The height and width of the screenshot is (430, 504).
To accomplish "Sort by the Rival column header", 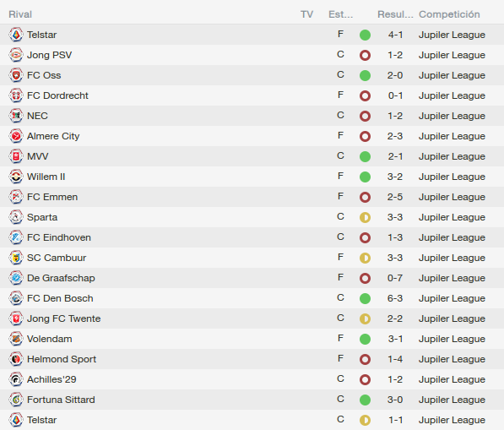I will click(x=20, y=14).
